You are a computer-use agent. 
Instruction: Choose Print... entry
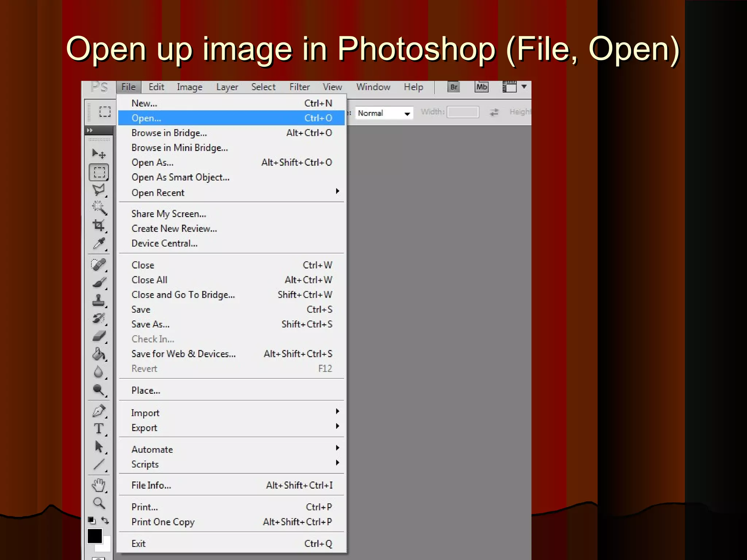[x=231, y=507]
